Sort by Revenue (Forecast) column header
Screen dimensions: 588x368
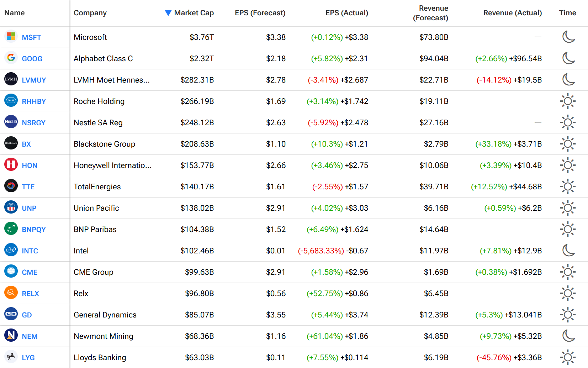tap(430, 13)
